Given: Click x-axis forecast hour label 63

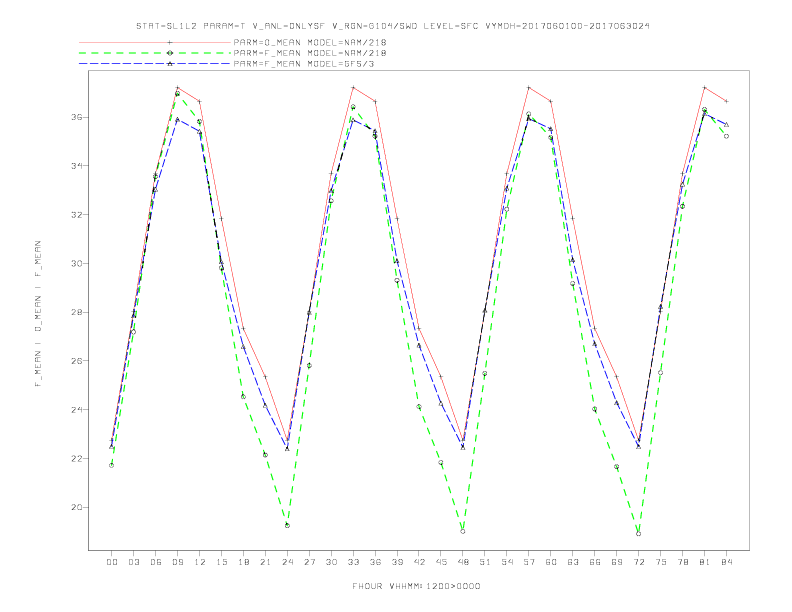Looking at the screenshot, I should pyautogui.click(x=573, y=562).
